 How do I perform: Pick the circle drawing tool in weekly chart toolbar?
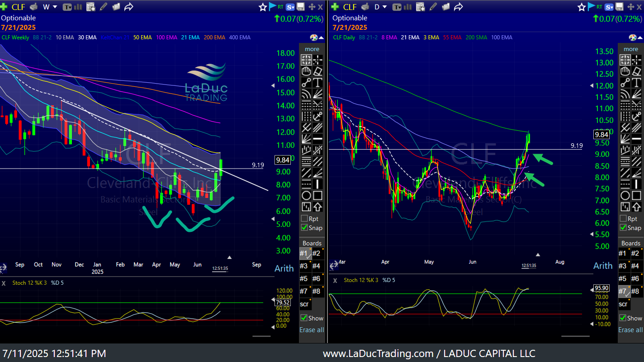click(306, 196)
